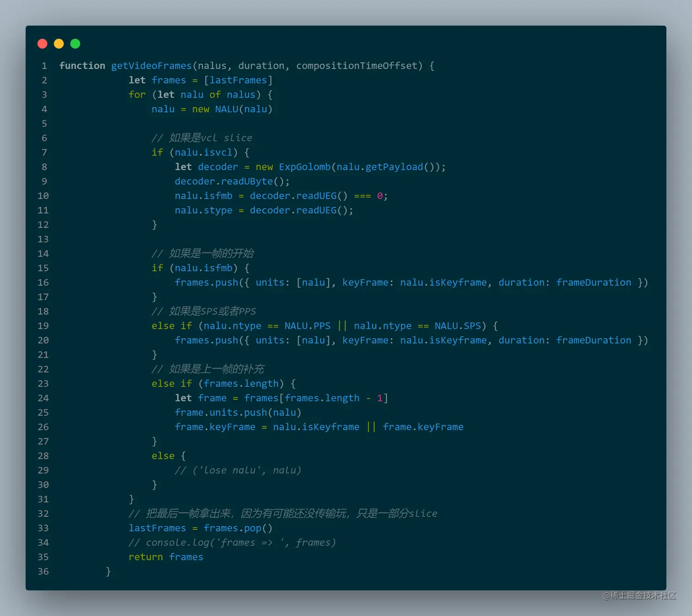692x616 pixels.
Task: Click the yellow minimize traffic light
Action: [59, 43]
